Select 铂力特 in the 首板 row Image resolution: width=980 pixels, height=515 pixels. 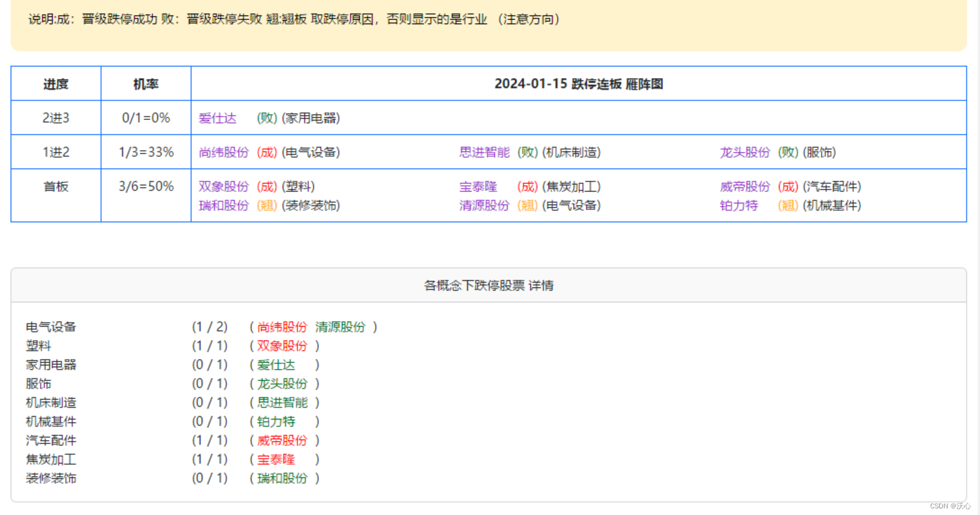coord(739,205)
